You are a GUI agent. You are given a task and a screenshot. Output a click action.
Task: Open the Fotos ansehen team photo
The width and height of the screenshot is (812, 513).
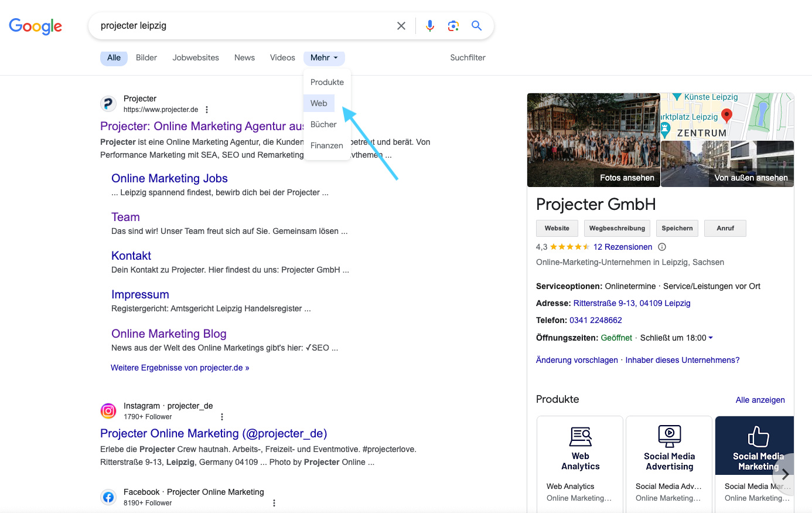pos(593,140)
